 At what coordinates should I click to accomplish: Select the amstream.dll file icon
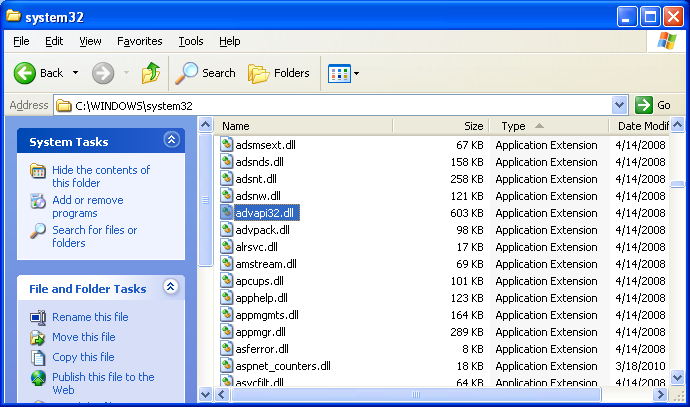click(227, 264)
